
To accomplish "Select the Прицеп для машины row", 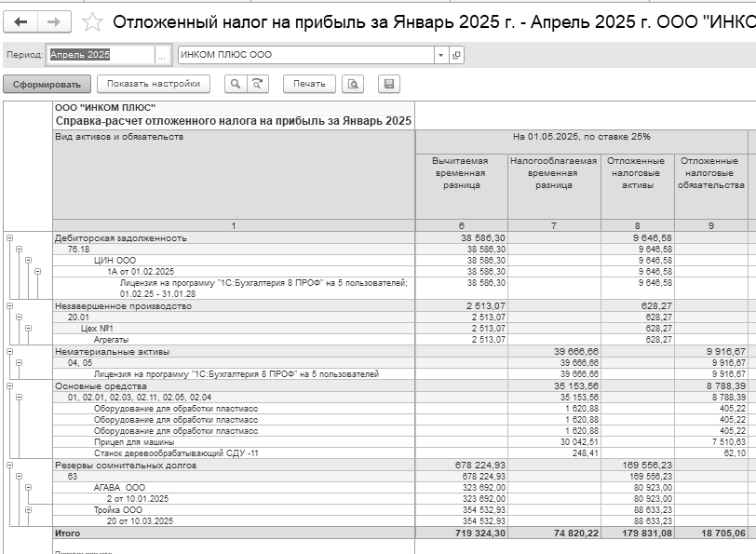I will tap(234, 442).
